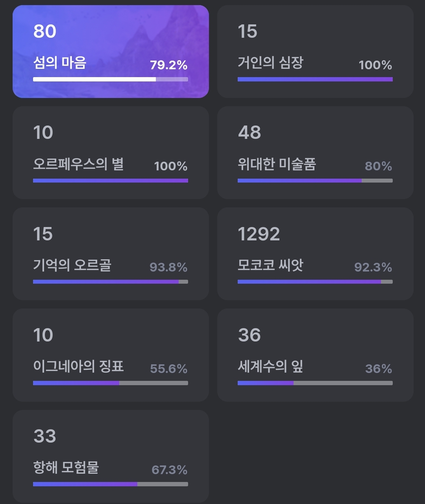The height and width of the screenshot is (504, 425).
Task: Click the 1292 count number
Action: point(259,234)
